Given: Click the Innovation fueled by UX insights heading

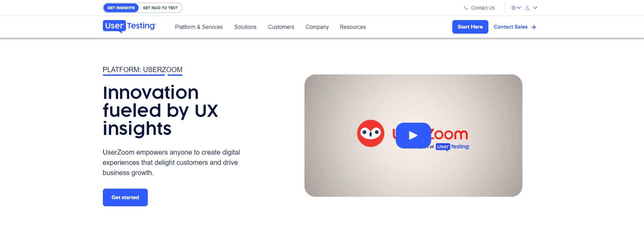Looking at the screenshot, I should pyautogui.click(x=160, y=110).
